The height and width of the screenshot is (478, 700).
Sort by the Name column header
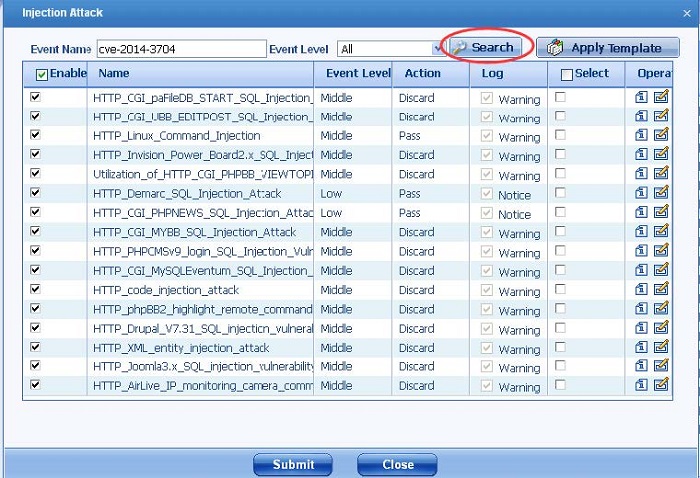(x=113, y=73)
